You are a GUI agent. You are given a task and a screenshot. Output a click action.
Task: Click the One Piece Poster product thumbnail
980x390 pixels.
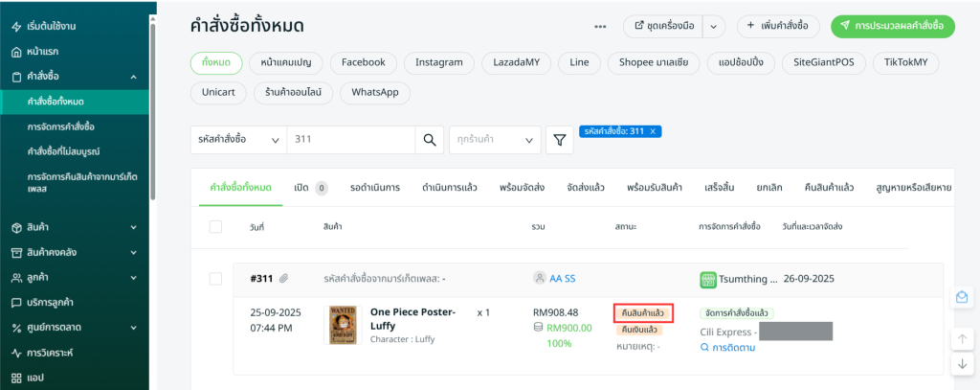tap(343, 326)
